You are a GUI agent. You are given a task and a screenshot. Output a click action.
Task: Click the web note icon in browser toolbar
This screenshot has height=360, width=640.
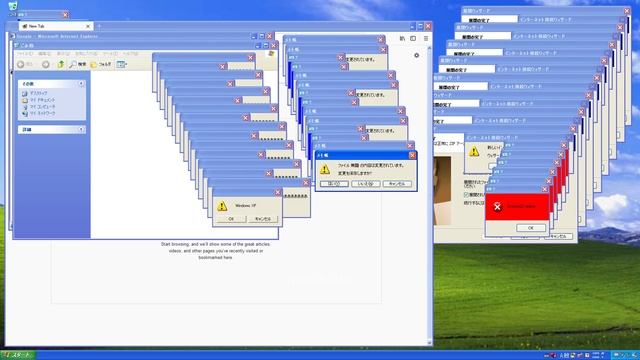[x=413, y=38]
